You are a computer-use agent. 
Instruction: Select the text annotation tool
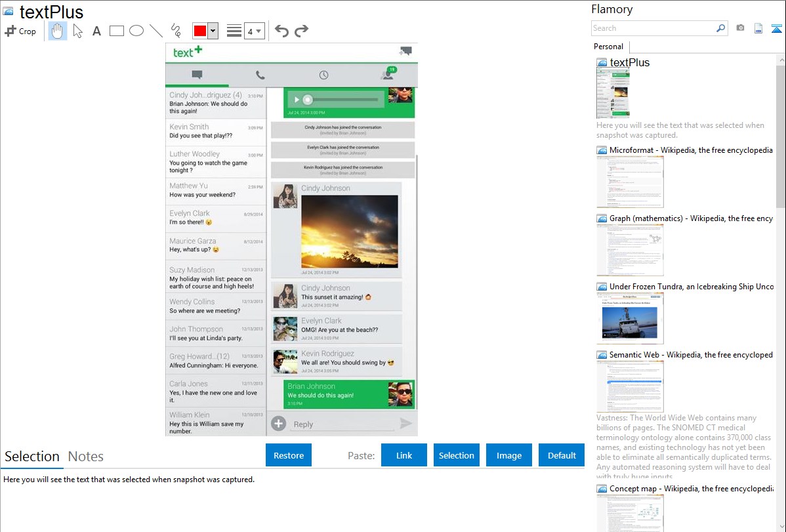pyautogui.click(x=96, y=31)
